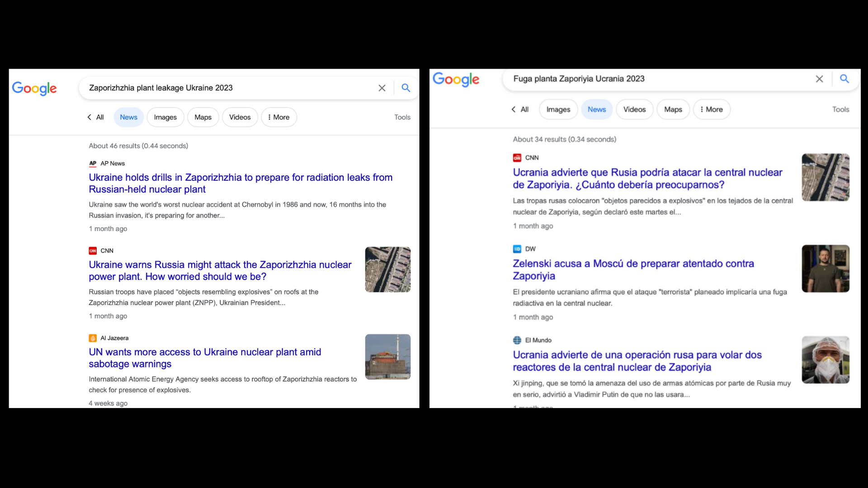Viewport: 868px width, 488px height.
Task: Expand the More menu in the left window
Action: pyautogui.click(x=279, y=117)
